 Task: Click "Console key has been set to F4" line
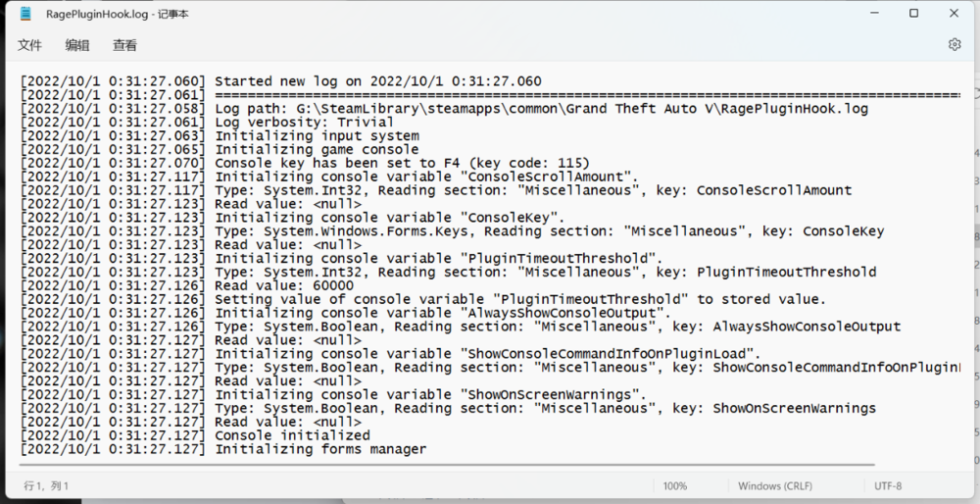pyautogui.click(x=402, y=163)
